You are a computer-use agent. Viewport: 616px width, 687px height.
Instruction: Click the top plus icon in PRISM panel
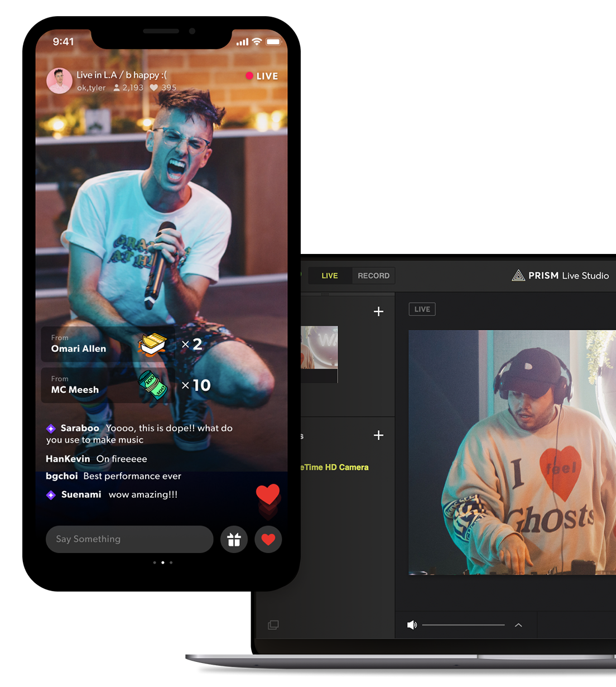[378, 311]
